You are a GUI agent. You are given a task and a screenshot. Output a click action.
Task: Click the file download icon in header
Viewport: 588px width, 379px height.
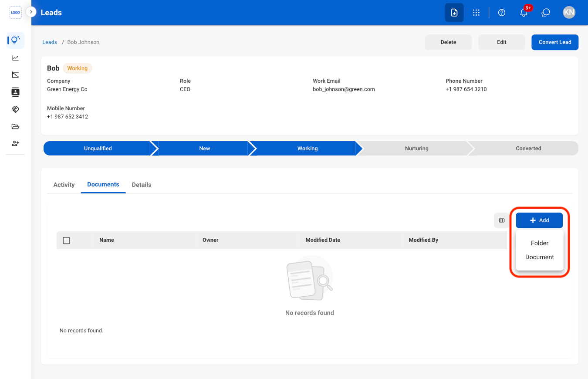pos(454,13)
